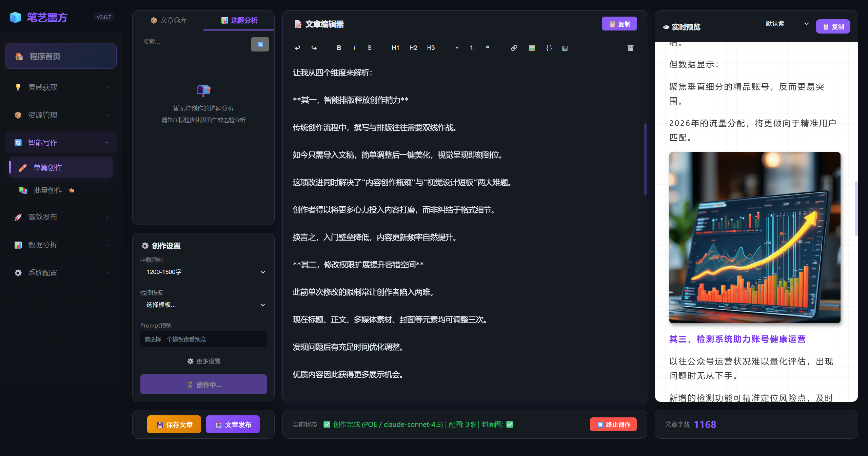Screen dimensions: 868x456
Task: Select the Bold formatting icon
Action: click(339, 48)
